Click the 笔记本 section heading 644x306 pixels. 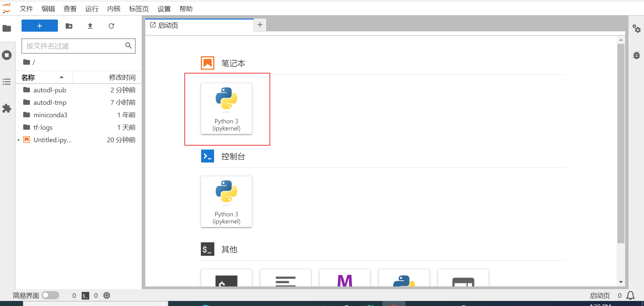(233, 63)
